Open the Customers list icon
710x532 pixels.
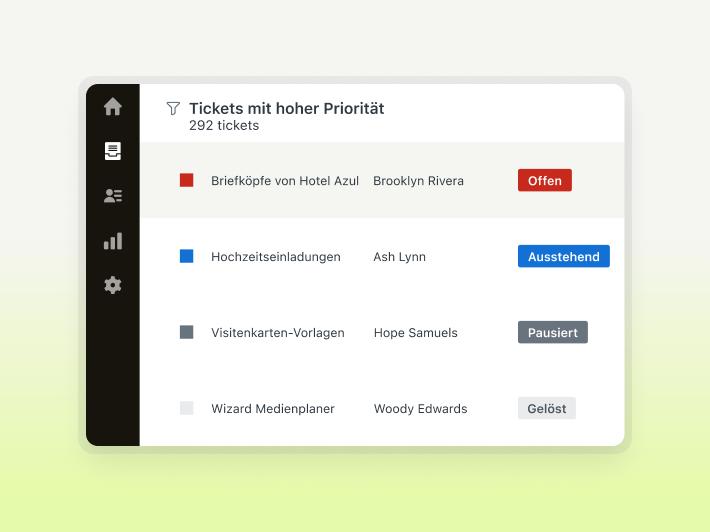point(113,196)
